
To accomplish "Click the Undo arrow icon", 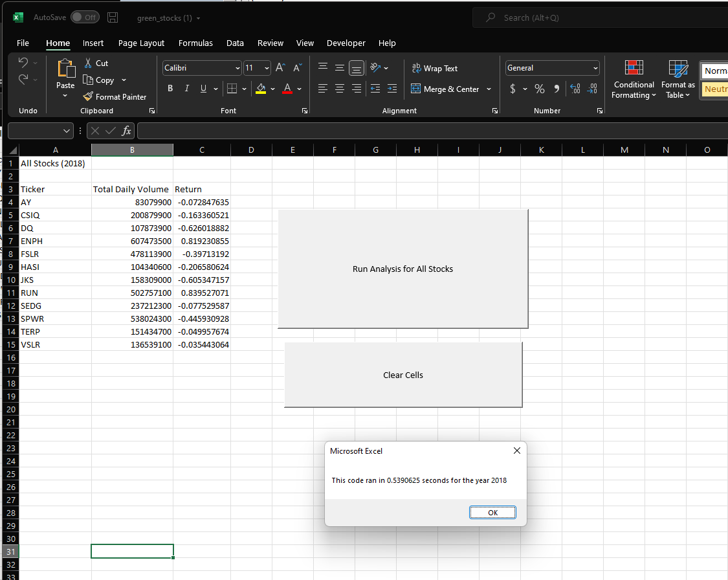I will (23, 62).
